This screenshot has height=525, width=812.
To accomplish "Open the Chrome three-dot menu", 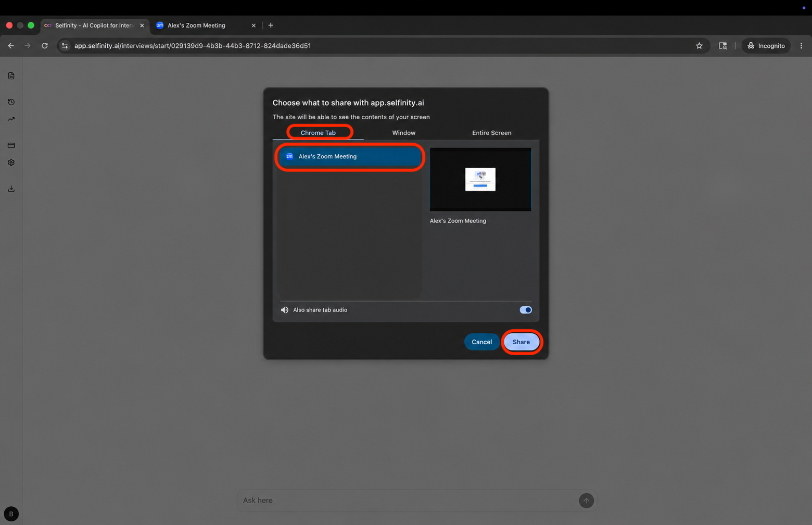I will point(801,46).
